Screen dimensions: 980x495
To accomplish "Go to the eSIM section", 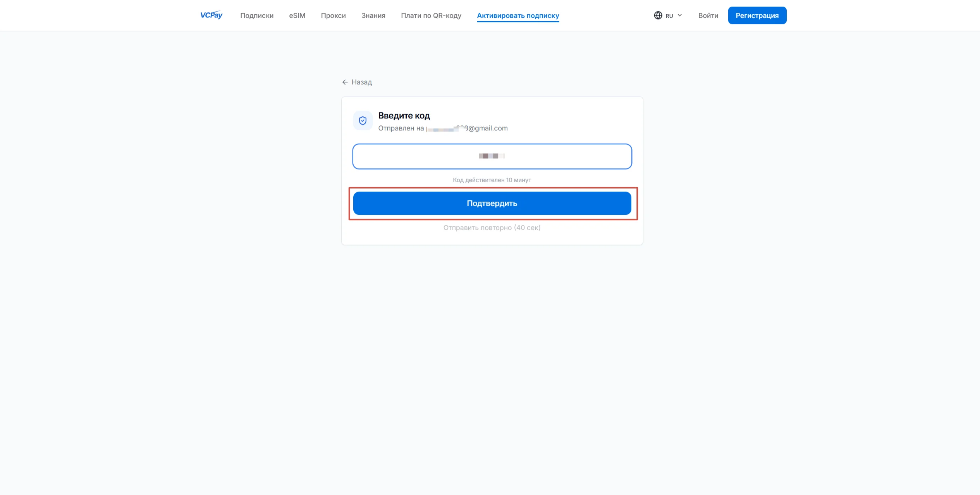I will 297,15.
